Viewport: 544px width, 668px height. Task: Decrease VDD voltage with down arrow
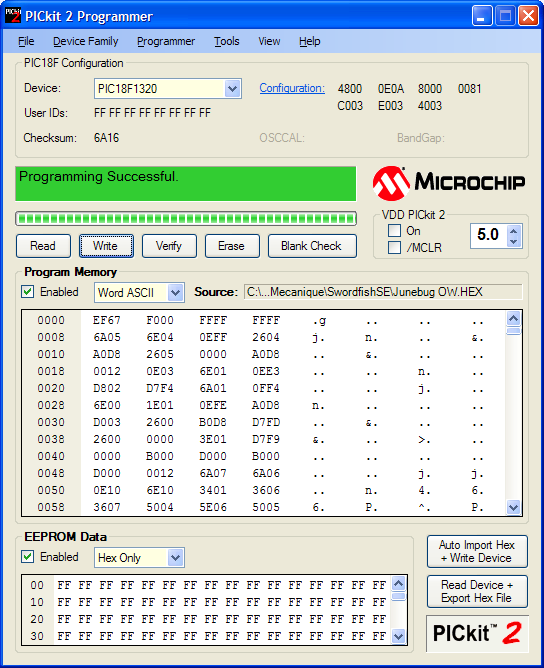click(x=513, y=242)
